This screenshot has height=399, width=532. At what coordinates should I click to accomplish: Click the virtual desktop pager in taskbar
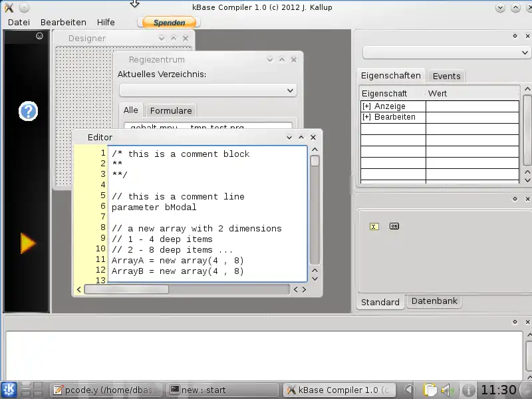32,390
